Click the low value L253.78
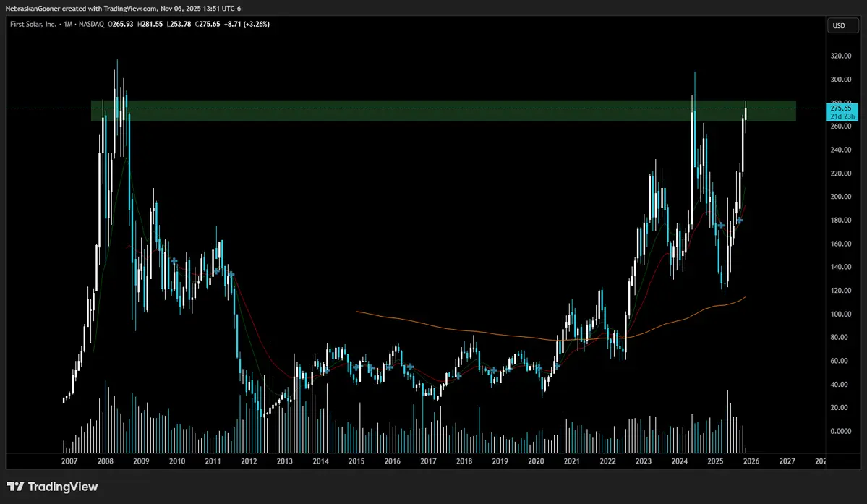The image size is (867, 504). (x=179, y=25)
